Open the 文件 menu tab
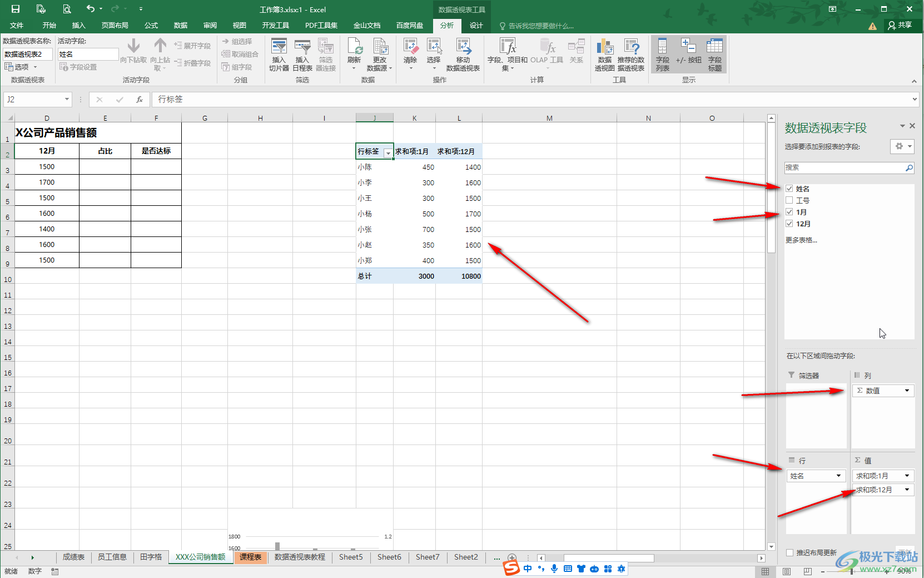 click(x=17, y=26)
